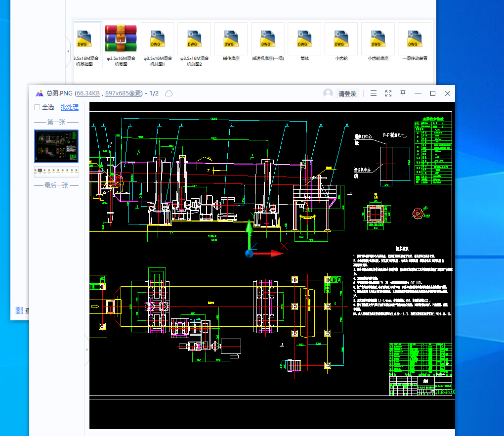504x436 pixels.
Task: Click the image viewer app logo
Action: pyautogui.click(x=39, y=93)
